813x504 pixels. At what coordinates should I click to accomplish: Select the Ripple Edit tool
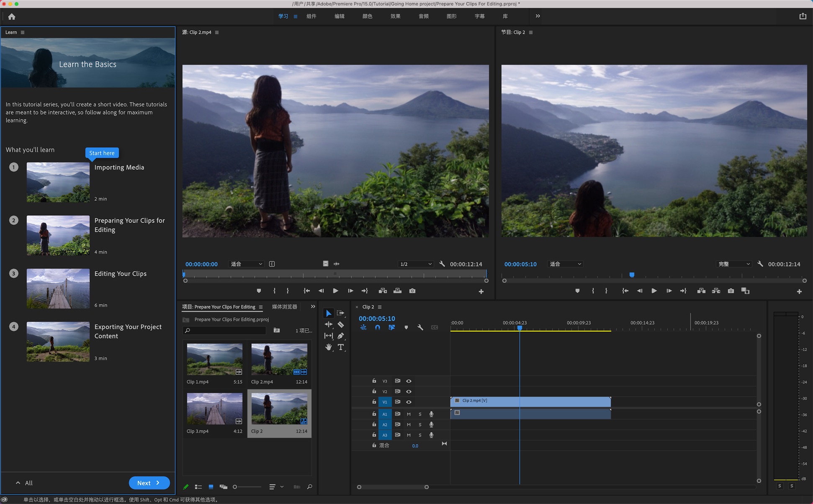click(329, 324)
